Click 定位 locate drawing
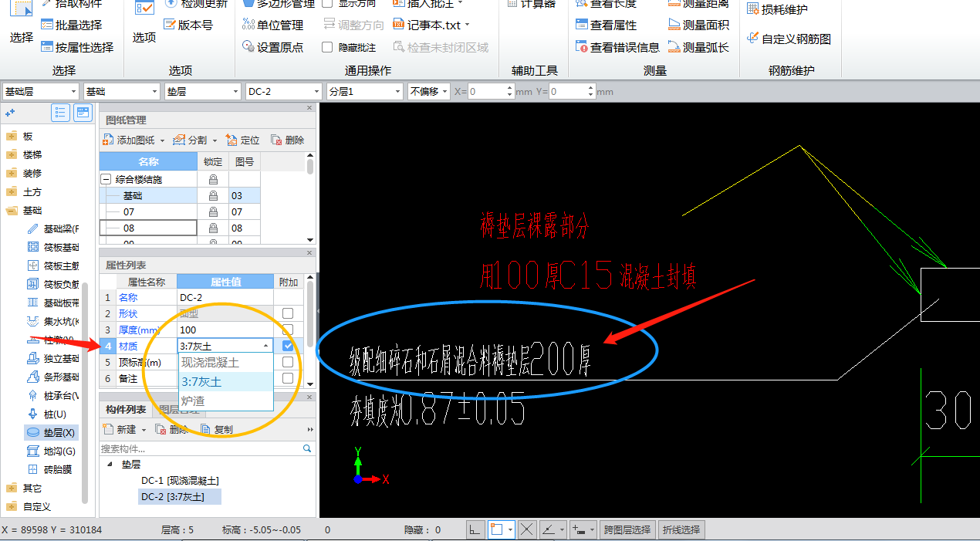This screenshot has width=980, height=541. click(x=242, y=140)
